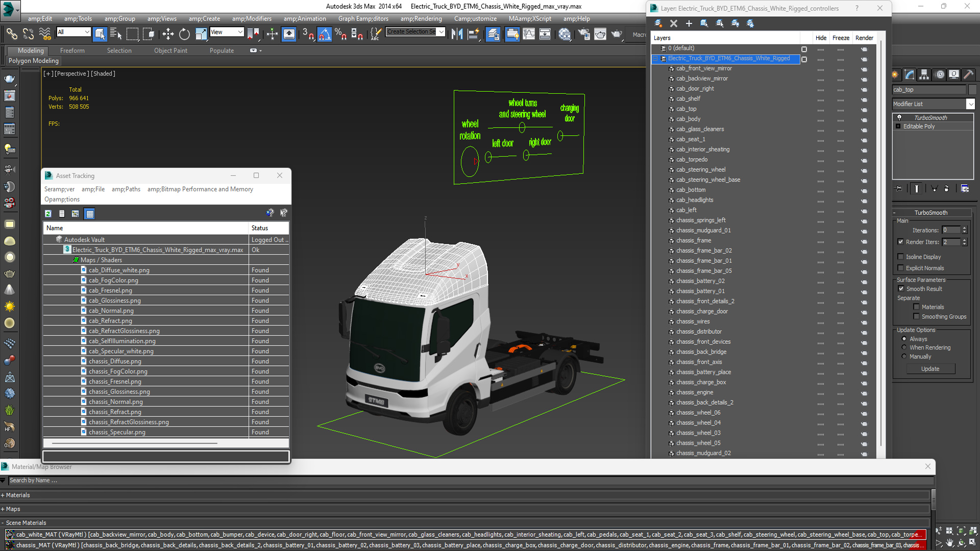Choose the Rectangular Selection Region icon

click(133, 34)
